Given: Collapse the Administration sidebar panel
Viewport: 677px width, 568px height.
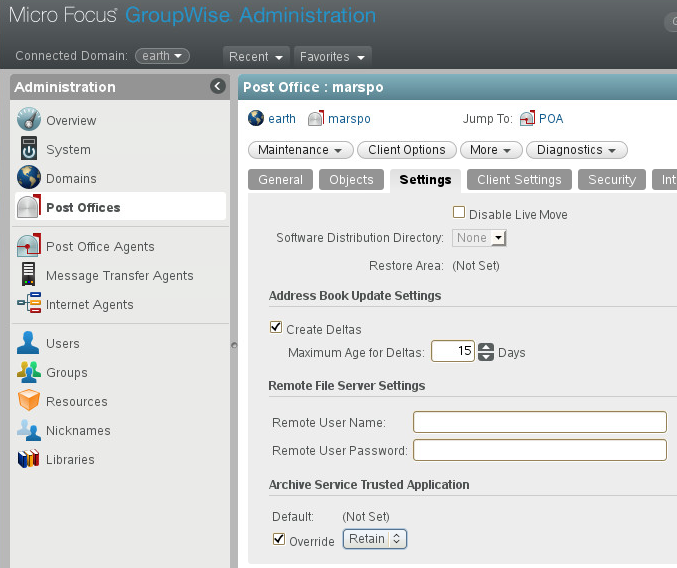Looking at the screenshot, I should point(218,87).
